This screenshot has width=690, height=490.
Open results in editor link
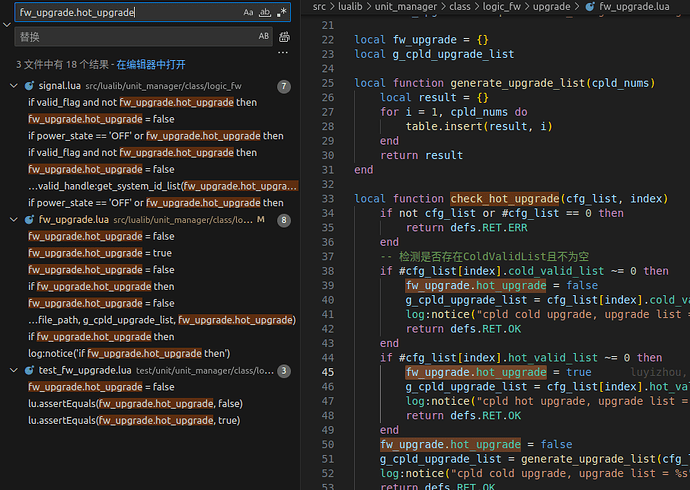(151, 64)
